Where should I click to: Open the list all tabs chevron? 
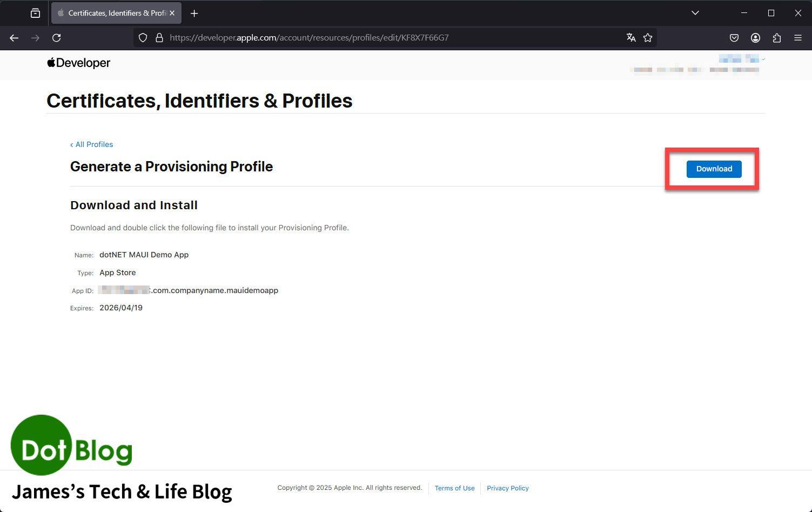click(695, 13)
